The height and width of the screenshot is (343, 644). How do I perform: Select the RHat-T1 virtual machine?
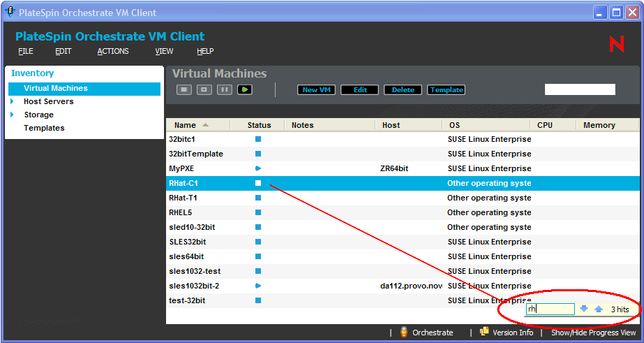pyautogui.click(x=403, y=198)
